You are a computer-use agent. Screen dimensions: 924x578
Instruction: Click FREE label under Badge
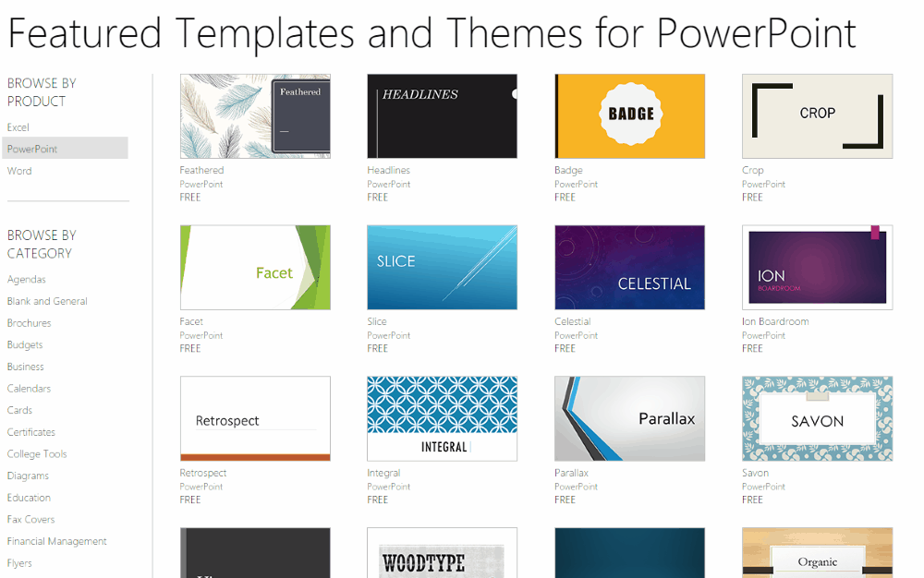coord(565,198)
